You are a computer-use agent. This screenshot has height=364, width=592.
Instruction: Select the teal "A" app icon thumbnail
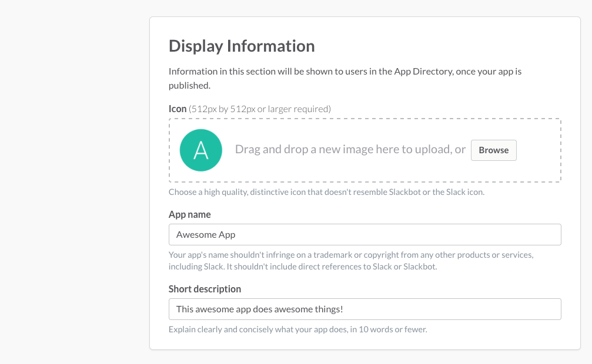200,150
